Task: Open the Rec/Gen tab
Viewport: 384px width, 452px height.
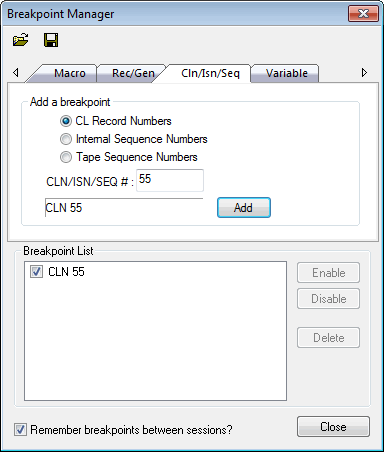Action: point(133,73)
